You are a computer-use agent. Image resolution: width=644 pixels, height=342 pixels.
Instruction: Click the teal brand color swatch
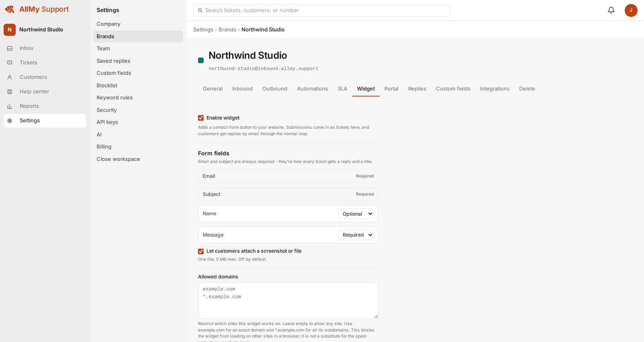(x=201, y=60)
